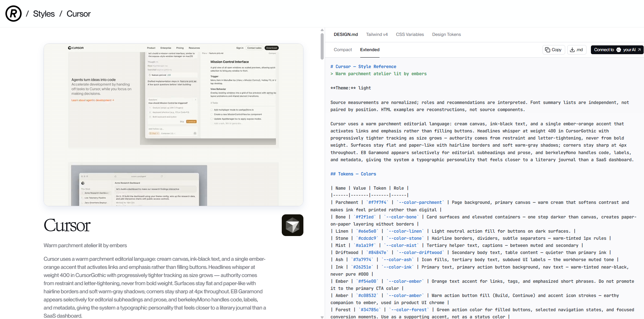
Task: Click the '# Cursor — Style Reference' heading line
Action: (x=363, y=67)
